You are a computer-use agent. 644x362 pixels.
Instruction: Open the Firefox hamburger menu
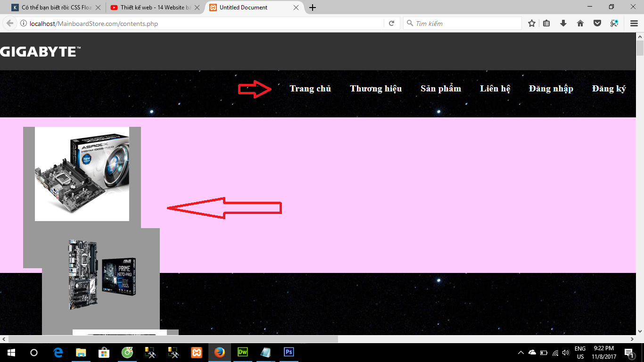point(634,24)
